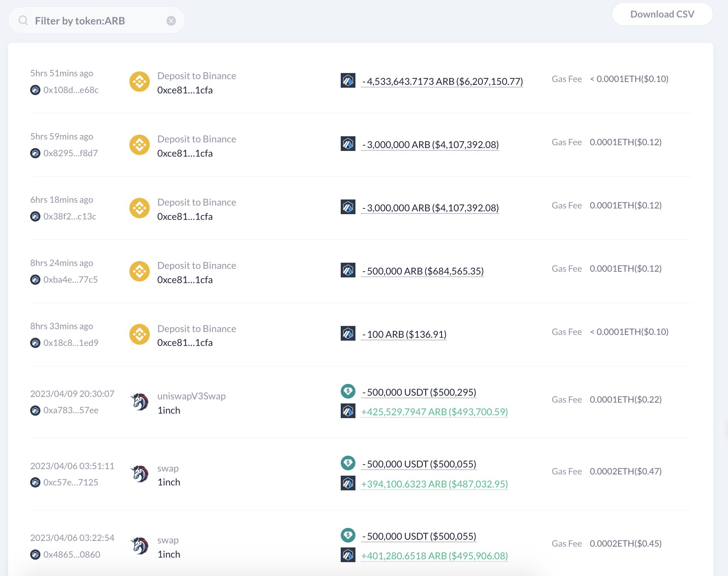
Task: Click the Binance icon on the first deposit row
Action: (x=139, y=82)
